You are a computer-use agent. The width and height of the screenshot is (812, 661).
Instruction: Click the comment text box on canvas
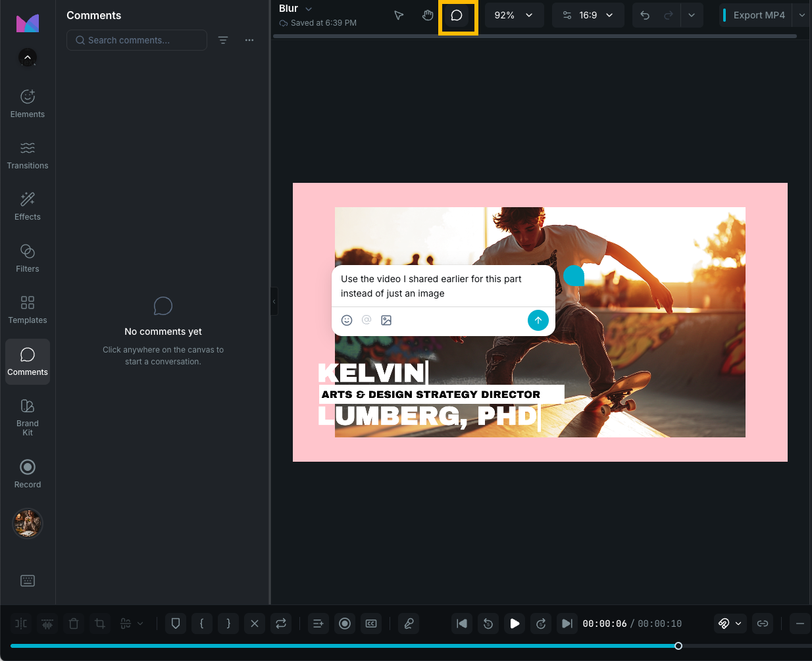[x=444, y=286]
